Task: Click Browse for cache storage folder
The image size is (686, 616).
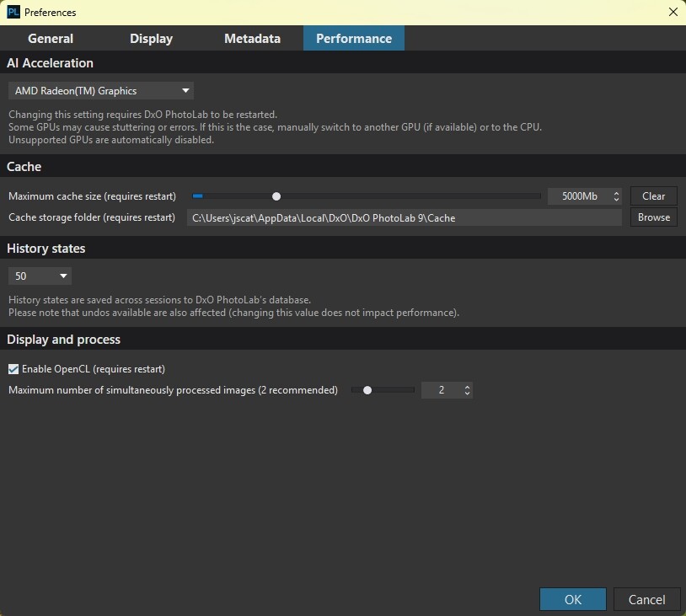Action: (653, 217)
